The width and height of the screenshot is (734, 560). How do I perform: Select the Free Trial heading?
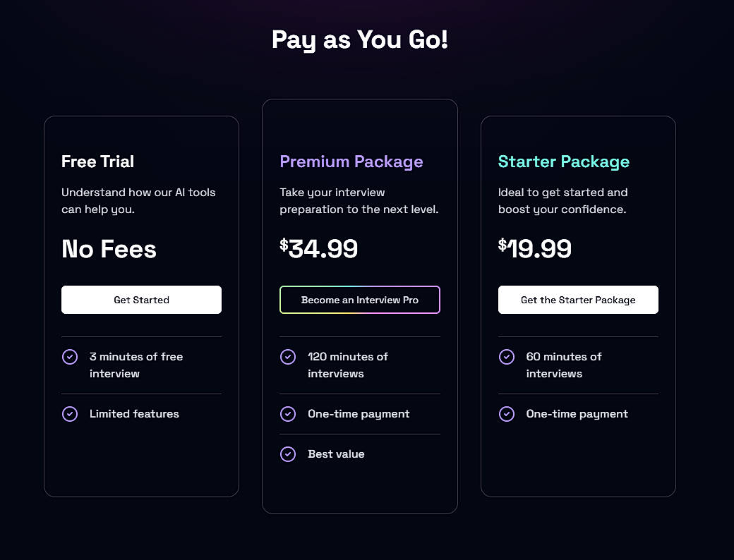tap(97, 162)
